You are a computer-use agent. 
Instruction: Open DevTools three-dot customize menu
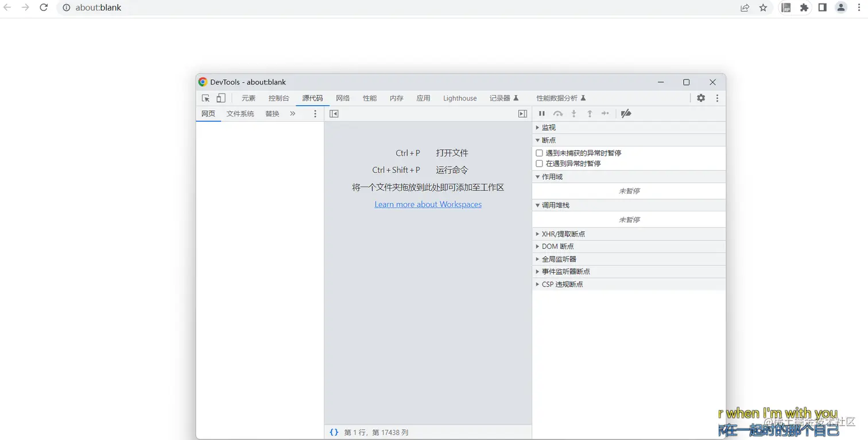click(717, 98)
